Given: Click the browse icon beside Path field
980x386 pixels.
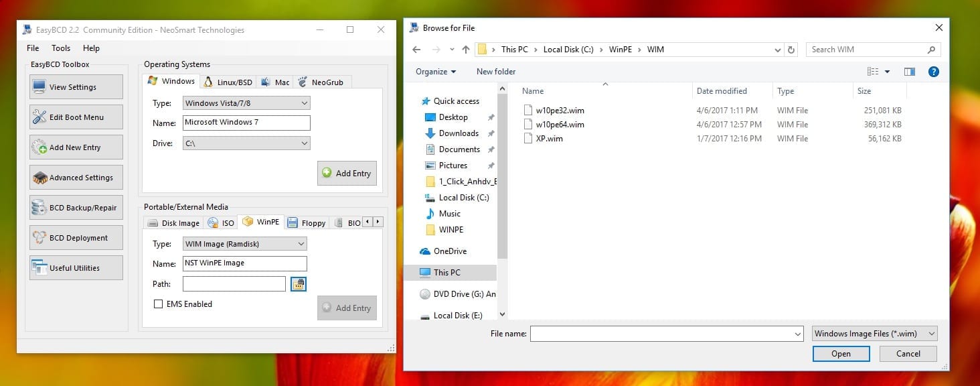Looking at the screenshot, I should click(299, 284).
